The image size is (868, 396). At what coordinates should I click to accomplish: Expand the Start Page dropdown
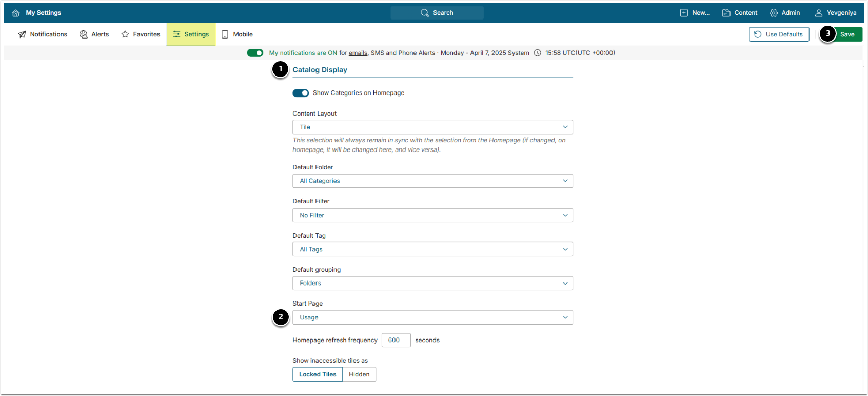(x=432, y=317)
